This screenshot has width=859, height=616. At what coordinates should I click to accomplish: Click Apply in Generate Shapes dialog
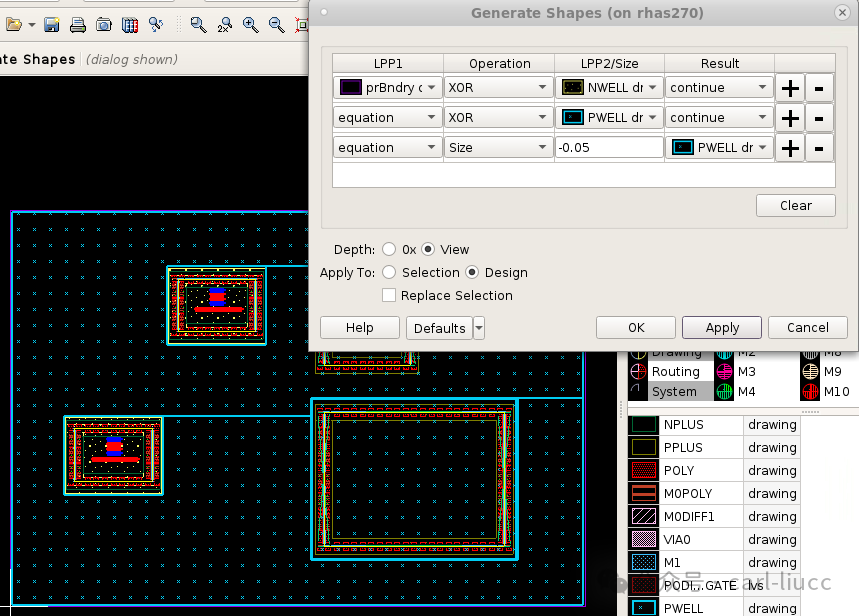(x=722, y=328)
